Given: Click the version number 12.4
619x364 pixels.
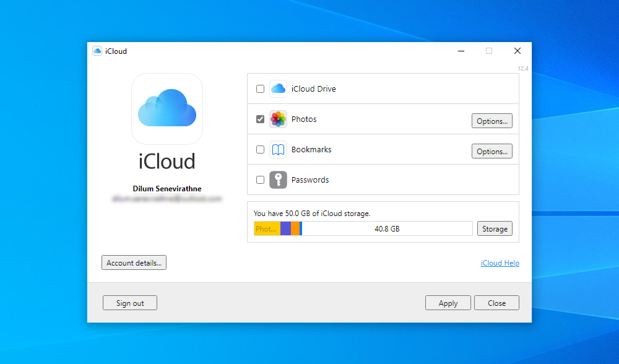Looking at the screenshot, I should (522, 68).
